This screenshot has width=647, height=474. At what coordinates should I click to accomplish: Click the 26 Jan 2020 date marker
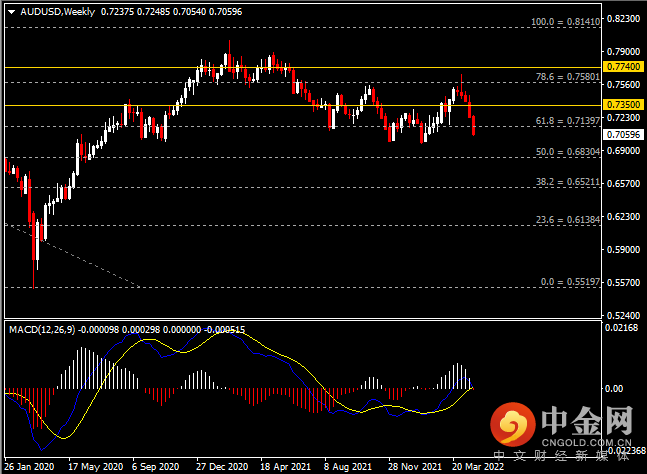coord(29,467)
